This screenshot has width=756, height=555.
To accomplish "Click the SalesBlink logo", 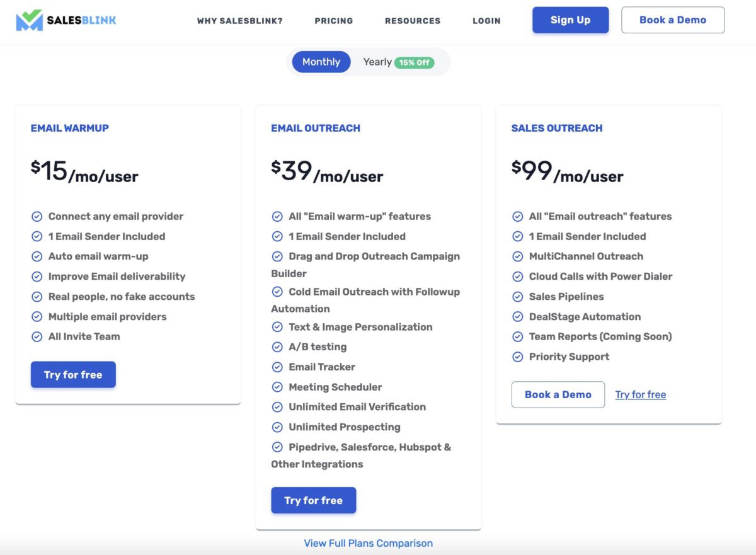I will 65,20.
